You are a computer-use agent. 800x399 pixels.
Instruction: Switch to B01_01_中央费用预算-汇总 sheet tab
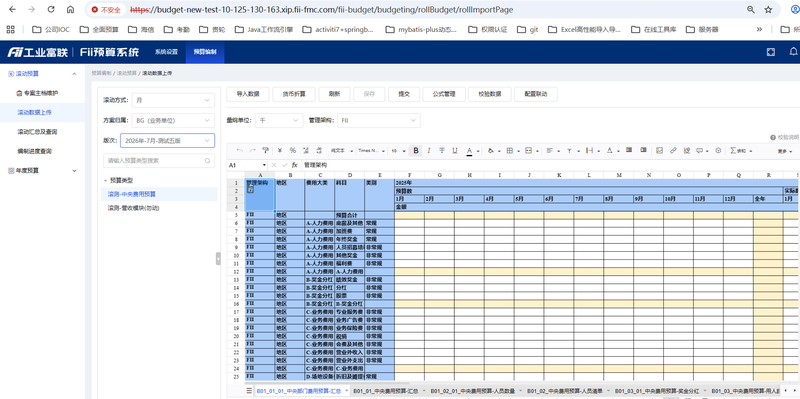tap(386, 390)
